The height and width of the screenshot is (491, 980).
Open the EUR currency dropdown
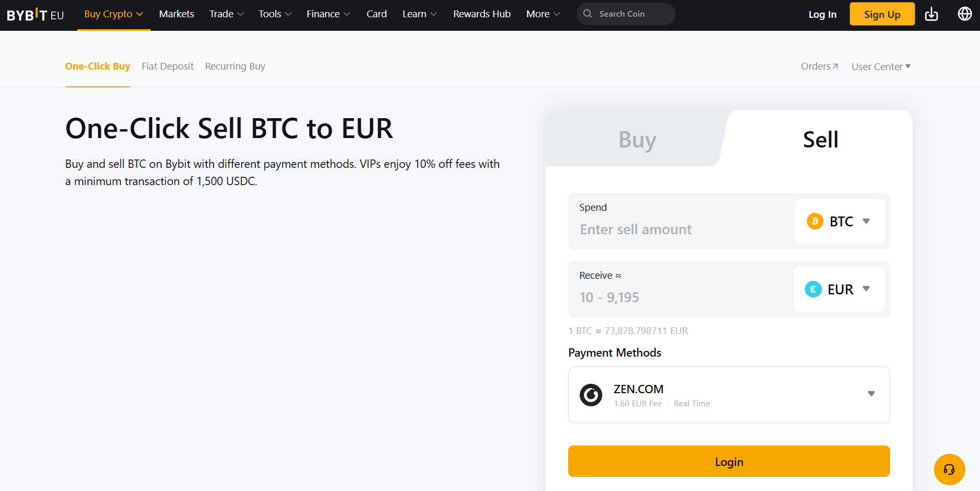pyautogui.click(x=866, y=289)
